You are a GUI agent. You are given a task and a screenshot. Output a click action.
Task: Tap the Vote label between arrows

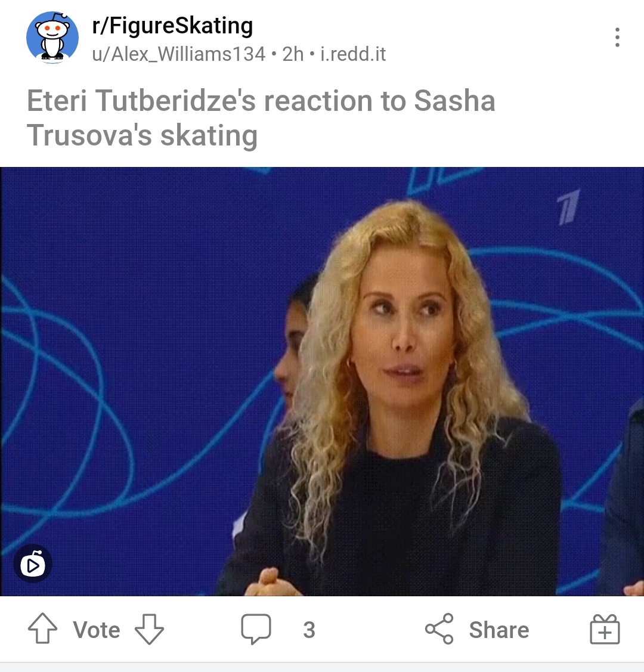[x=97, y=630]
